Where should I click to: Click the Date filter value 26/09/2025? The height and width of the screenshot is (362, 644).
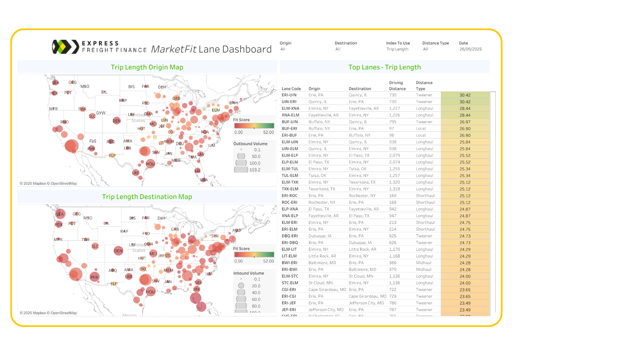pos(470,49)
